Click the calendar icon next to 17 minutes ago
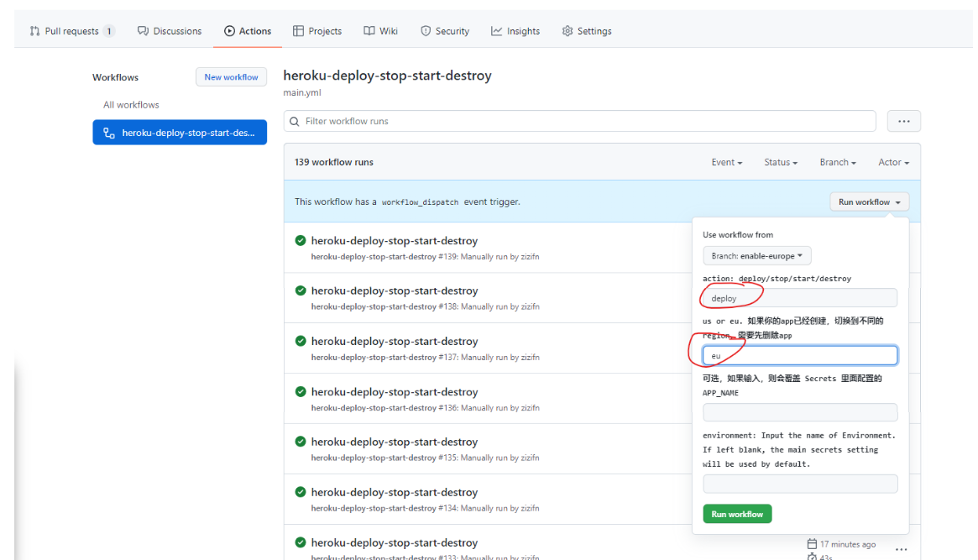Viewport: 978px width, 560px height. click(x=812, y=544)
